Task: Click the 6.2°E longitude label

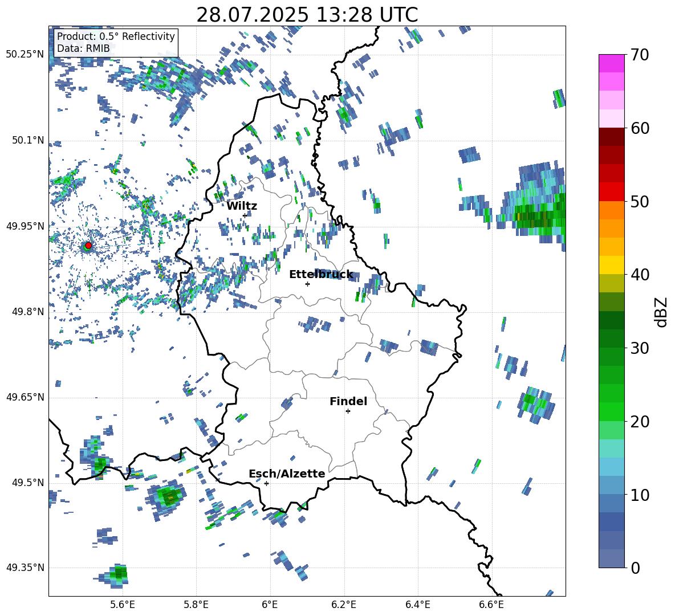Action: [x=344, y=605]
